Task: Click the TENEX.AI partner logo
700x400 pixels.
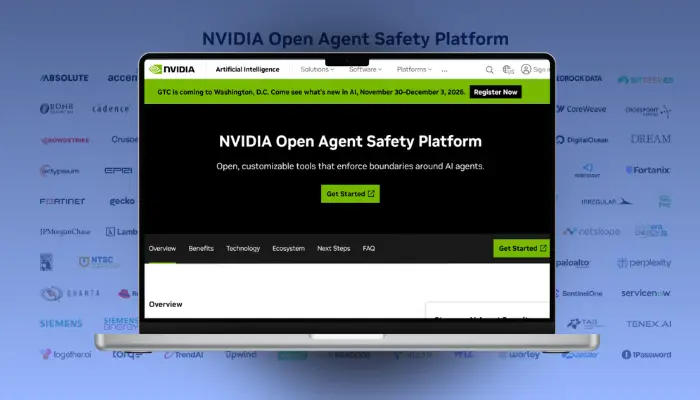Action: [649, 324]
